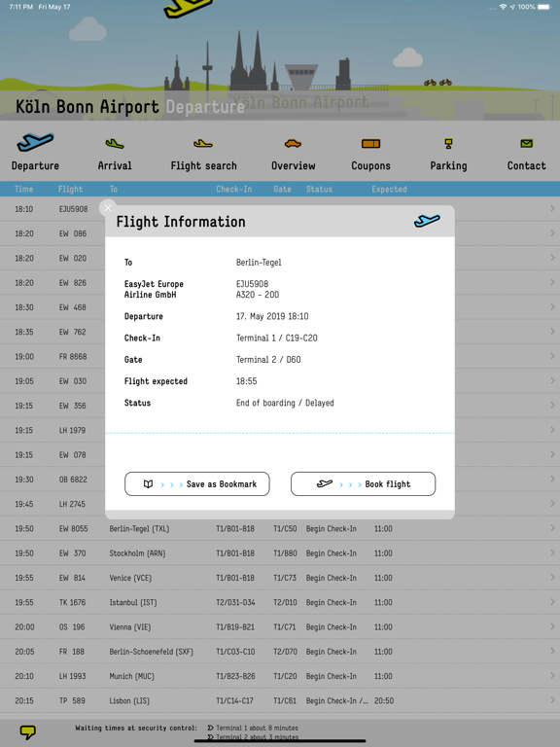Tap the Status column header
Viewport: 560px width, 747px height.
point(319,189)
